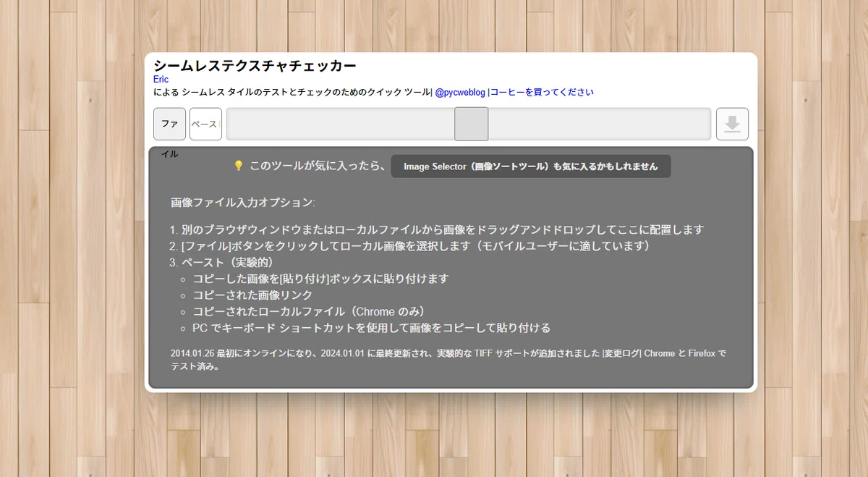This screenshot has height=477, width=868.
Task: Click the ドラッグアンドドロップ instruction line
Action: 442,230
